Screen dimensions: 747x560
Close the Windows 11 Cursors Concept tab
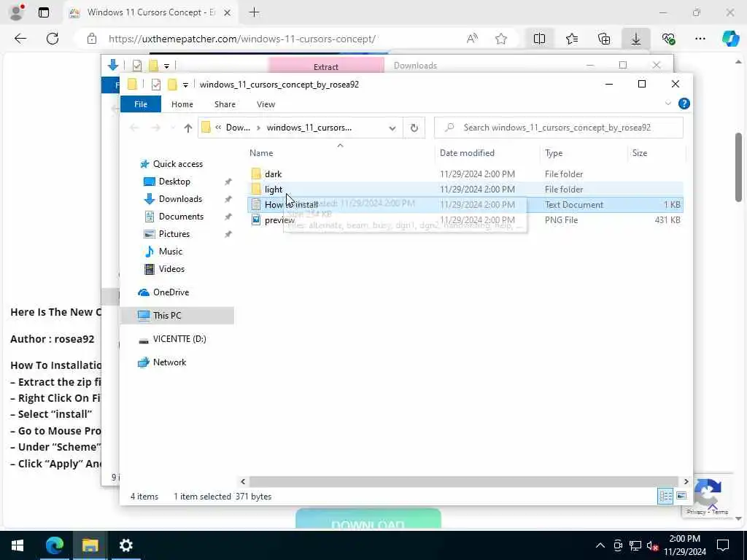coord(228,13)
